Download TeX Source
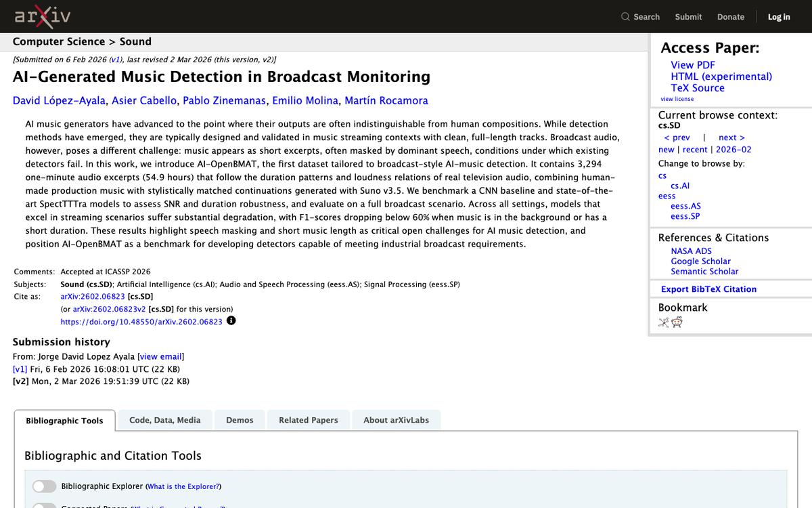The image size is (812, 508). click(x=698, y=88)
